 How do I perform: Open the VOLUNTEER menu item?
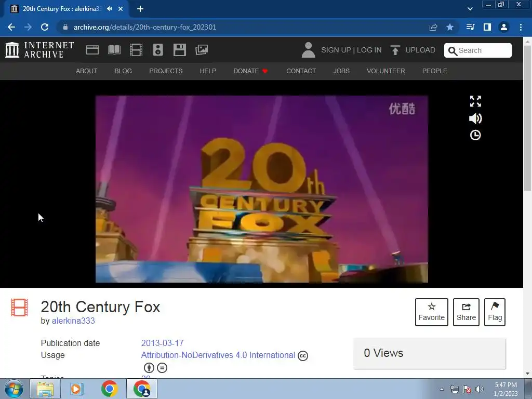(x=386, y=71)
